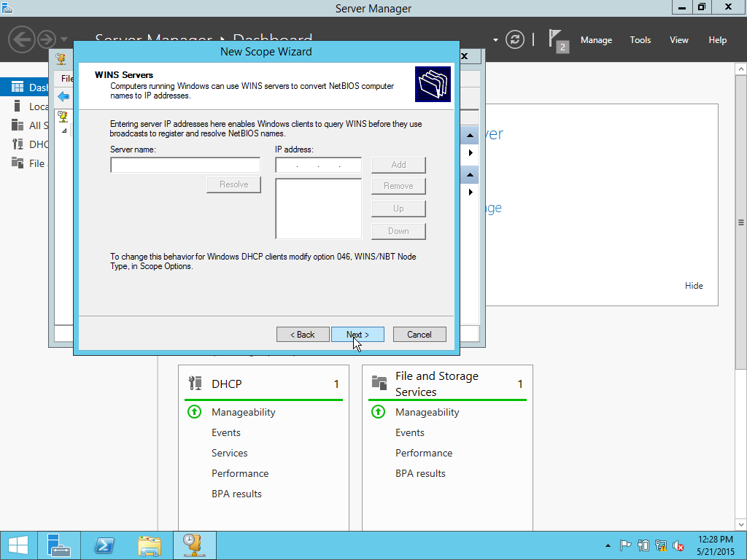Open File Explorer from taskbar
Viewport: 747px width, 560px height.
150,545
